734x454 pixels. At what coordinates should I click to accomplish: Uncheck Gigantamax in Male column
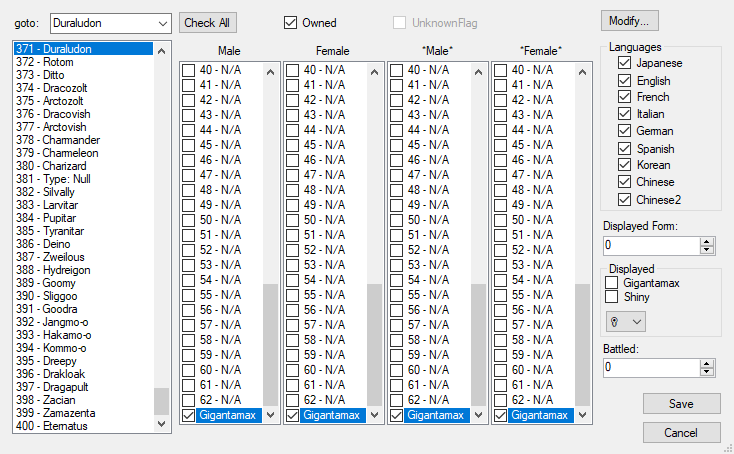[189, 415]
